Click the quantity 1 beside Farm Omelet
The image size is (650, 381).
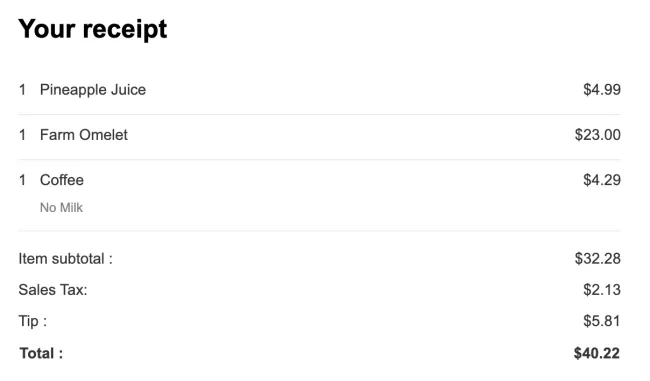22,135
